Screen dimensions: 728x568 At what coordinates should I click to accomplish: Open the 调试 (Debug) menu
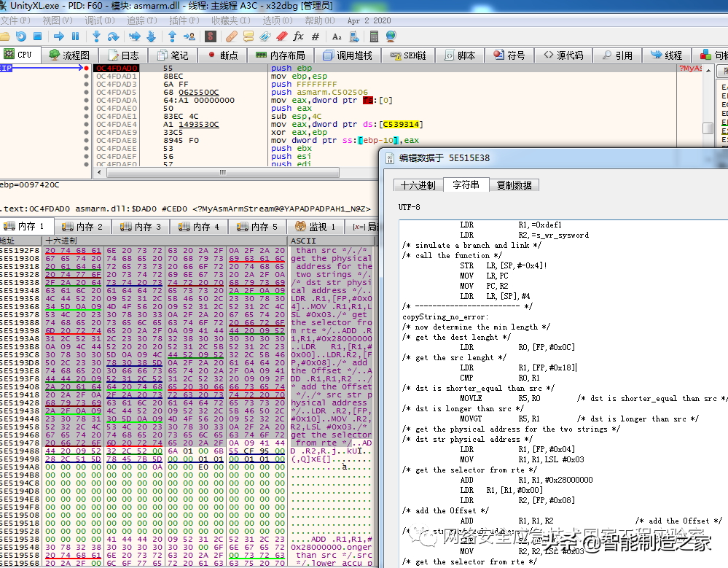click(98, 20)
